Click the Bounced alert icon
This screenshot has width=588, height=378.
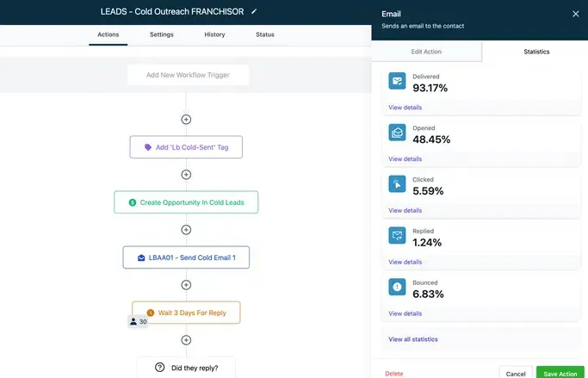[397, 288]
